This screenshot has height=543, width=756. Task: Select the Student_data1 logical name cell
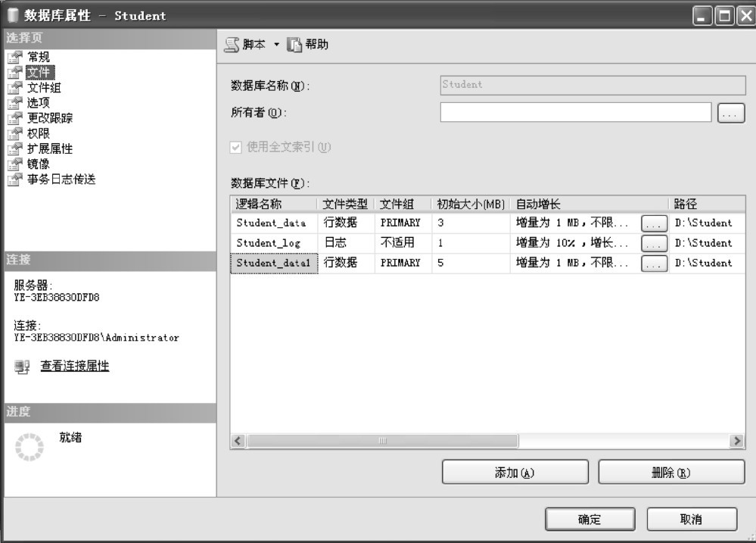[274, 263]
